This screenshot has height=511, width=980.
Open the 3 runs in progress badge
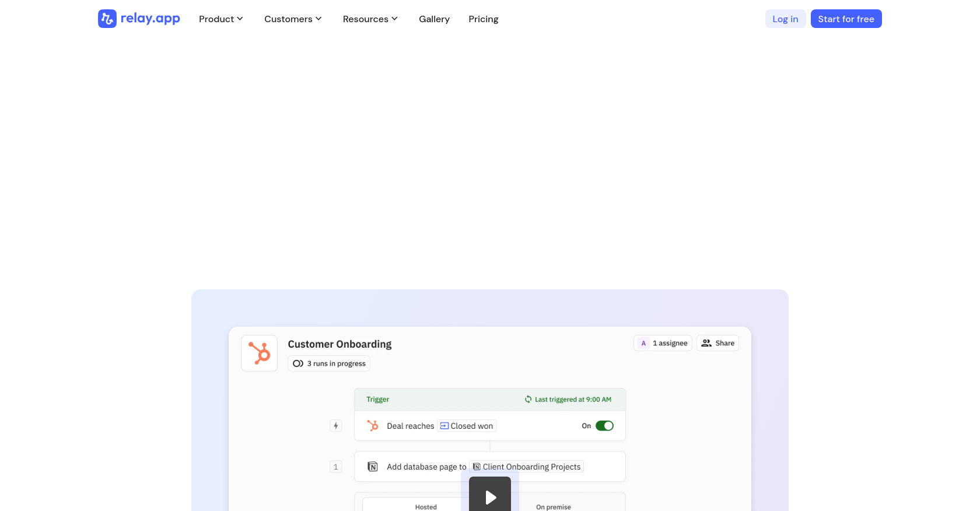pos(329,363)
